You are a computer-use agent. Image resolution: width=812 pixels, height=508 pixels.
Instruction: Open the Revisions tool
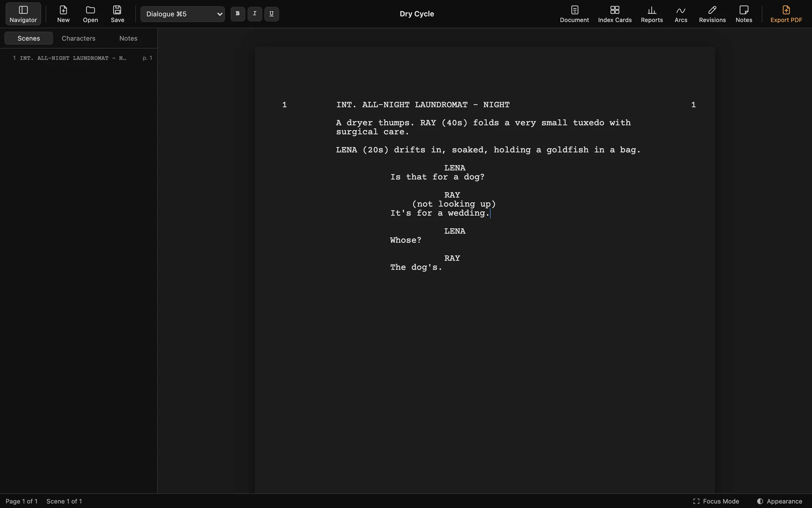coord(712,14)
